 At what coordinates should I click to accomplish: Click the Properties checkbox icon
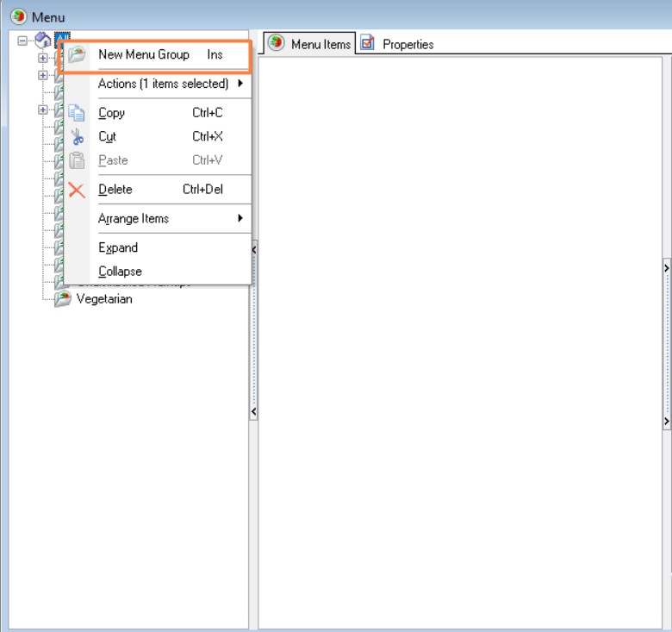point(367,43)
